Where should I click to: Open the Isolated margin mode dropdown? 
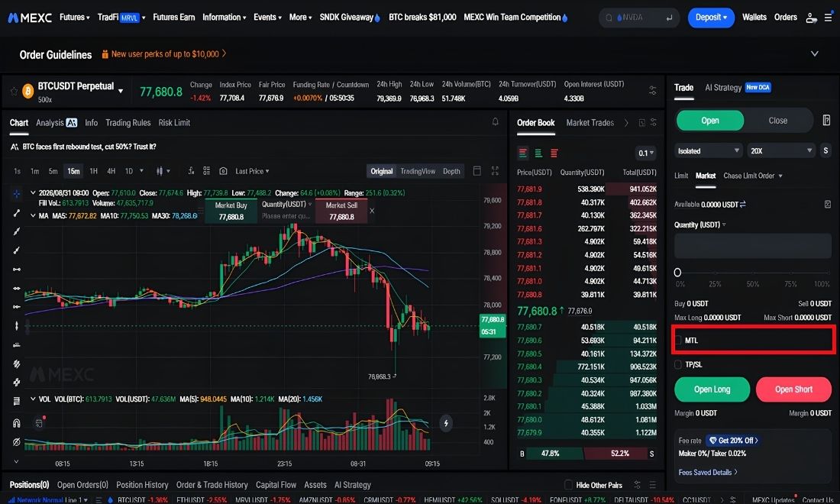point(708,151)
